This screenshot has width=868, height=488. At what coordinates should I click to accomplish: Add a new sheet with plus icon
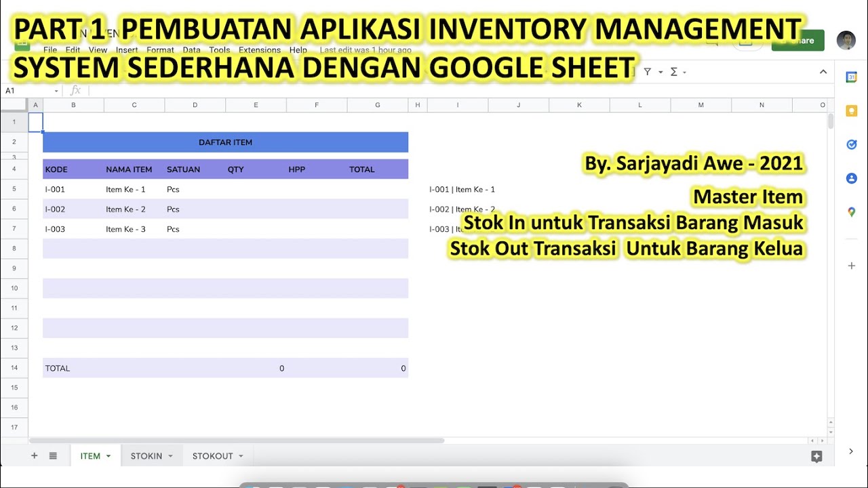click(35, 456)
